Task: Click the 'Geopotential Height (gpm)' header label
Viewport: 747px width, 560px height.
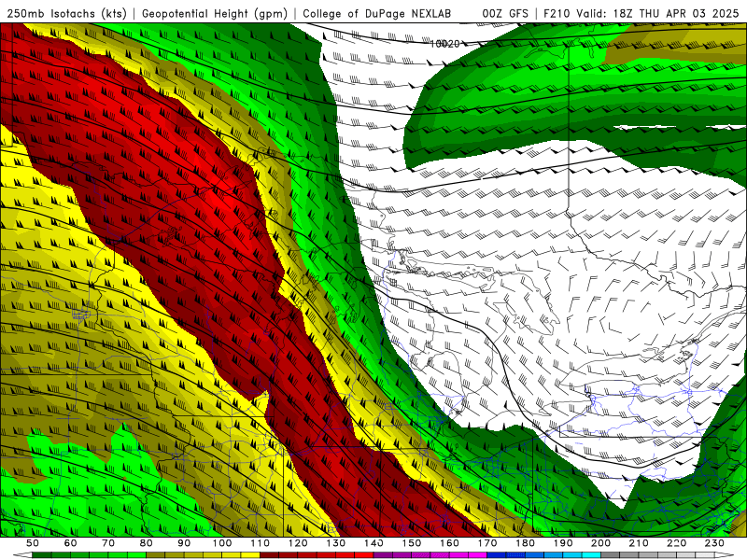Action: pos(215,13)
